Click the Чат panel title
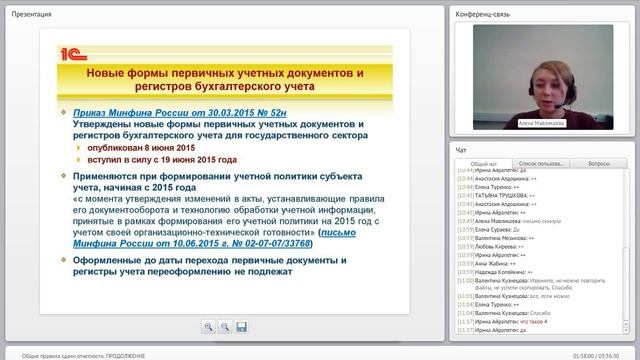 click(x=461, y=150)
